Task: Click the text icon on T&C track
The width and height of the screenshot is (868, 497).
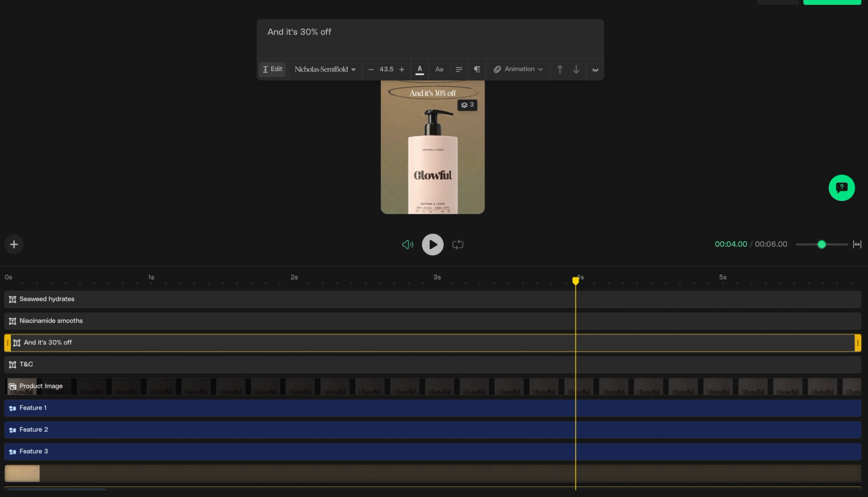Action: 12,364
